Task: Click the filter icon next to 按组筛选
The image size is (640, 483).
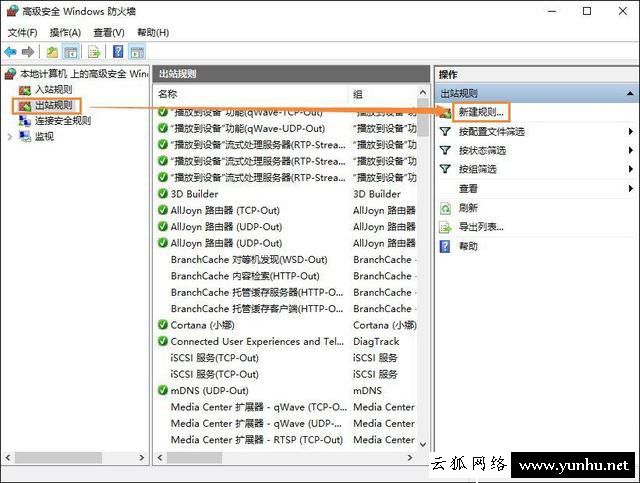Action: [445, 169]
